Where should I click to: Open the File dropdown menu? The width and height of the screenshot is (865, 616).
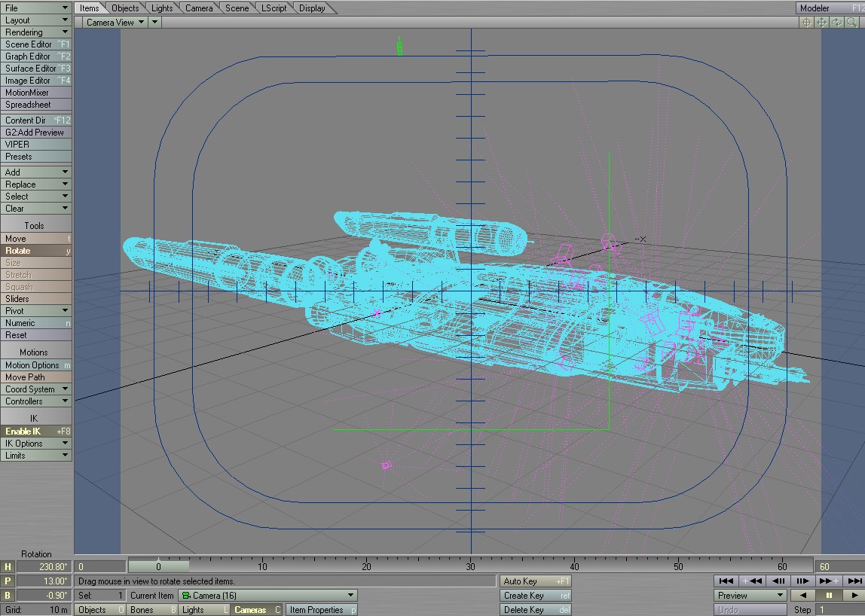(x=36, y=8)
